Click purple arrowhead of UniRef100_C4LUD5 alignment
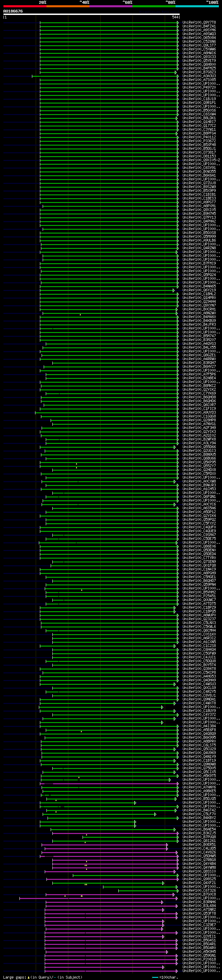The width and height of the screenshot is (222, 980). click(167, 849)
